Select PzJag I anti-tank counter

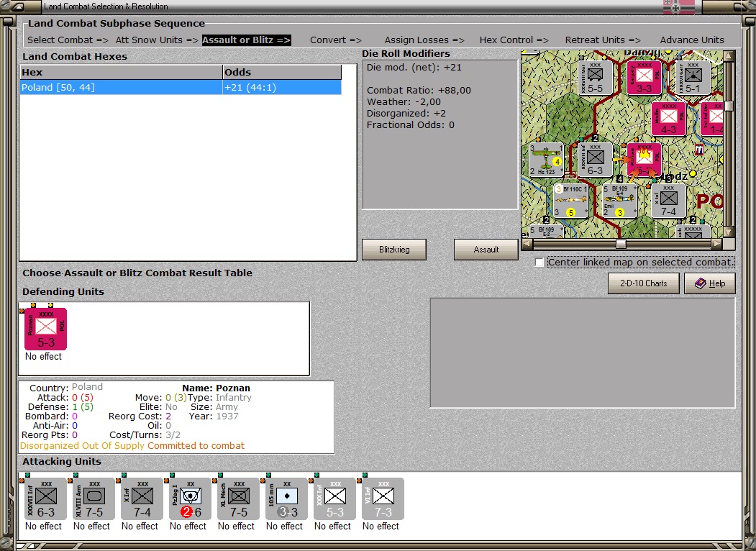coord(190,499)
